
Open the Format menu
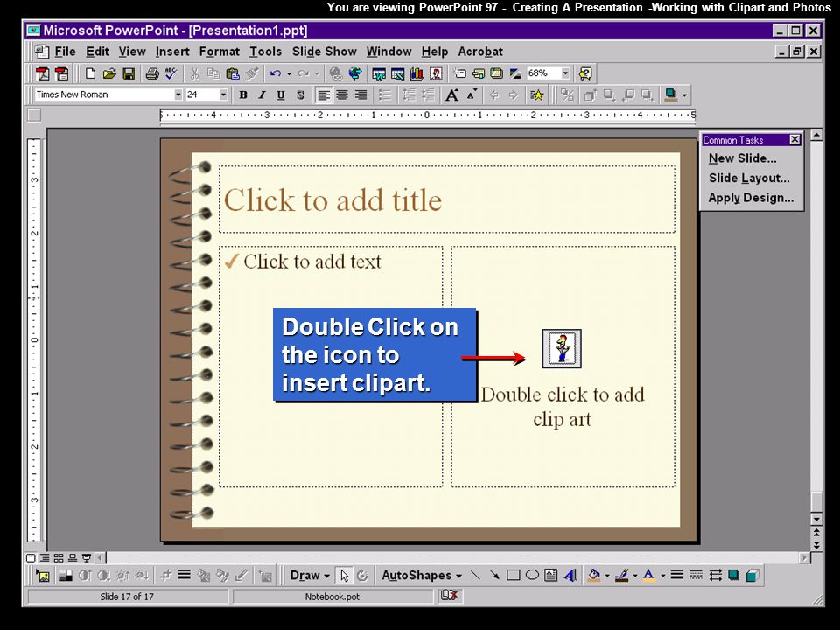tap(219, 52)
